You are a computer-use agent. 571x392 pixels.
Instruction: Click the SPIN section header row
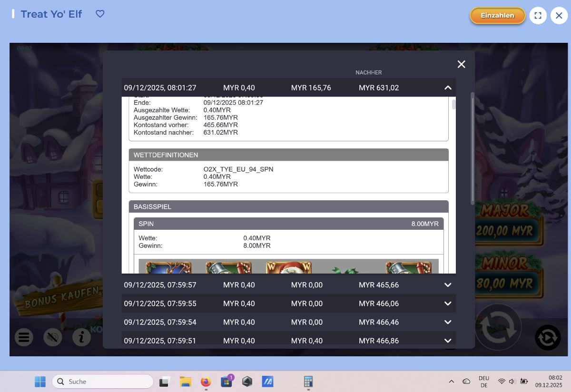(x=288, y=224)
